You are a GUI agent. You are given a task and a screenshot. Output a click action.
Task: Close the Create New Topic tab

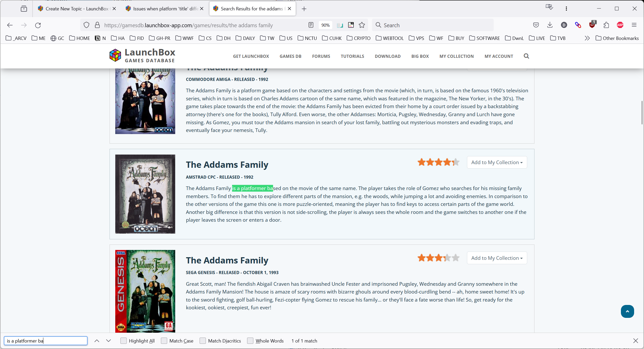click(114, 9)
